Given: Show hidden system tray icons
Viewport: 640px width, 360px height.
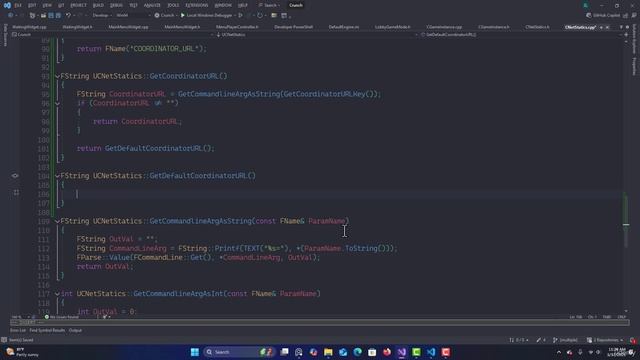Looking at the screenshot, I should [559, 352].
